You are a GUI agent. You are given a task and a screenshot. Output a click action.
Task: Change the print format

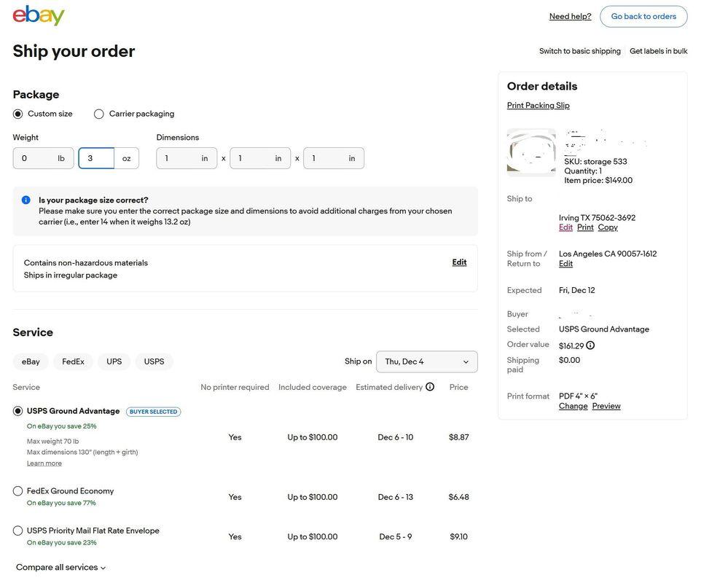573,406
